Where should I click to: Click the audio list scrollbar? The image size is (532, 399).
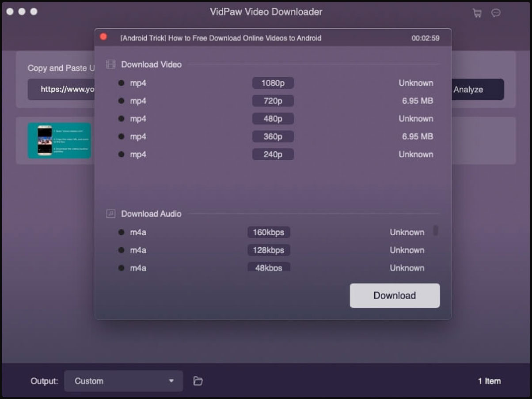436,230
